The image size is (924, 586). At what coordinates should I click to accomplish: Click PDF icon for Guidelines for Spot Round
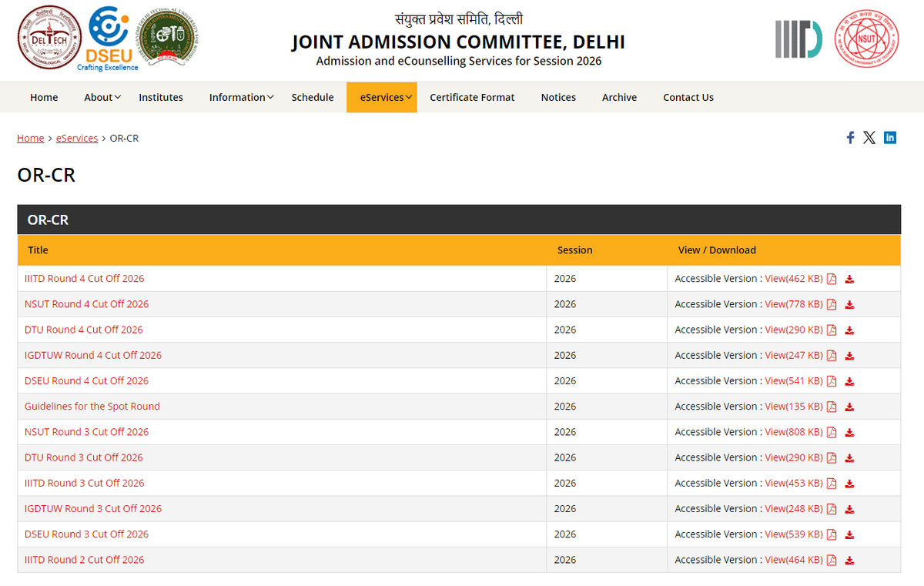(832, 407)
